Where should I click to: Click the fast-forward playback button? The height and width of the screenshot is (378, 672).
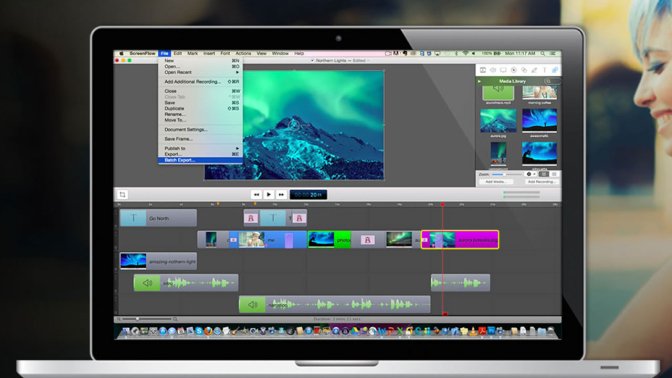pyautogui.click(x=281, y=195)
